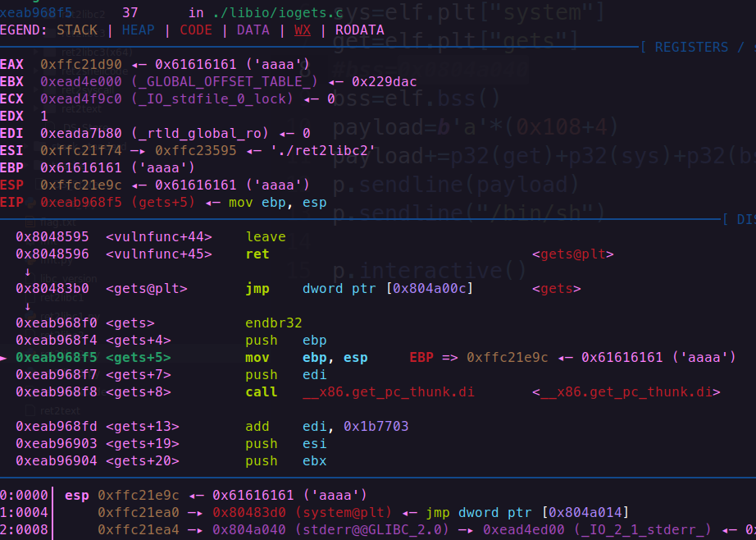Click EBX value 0xead4e000

coord(81,81)
